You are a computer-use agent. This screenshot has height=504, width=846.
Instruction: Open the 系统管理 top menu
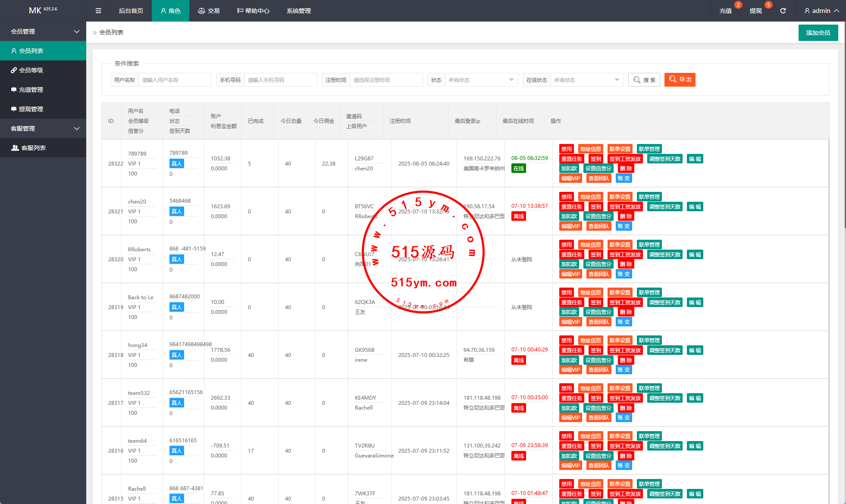click(298, 11)
